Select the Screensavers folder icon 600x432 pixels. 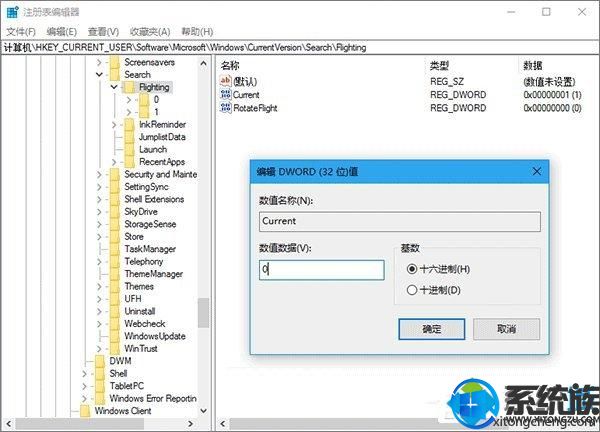(115, 62)
